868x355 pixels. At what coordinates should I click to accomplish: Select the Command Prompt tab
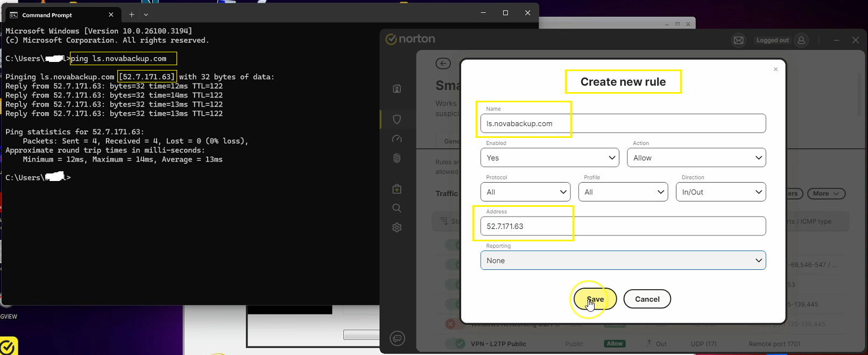pos(61,15)
